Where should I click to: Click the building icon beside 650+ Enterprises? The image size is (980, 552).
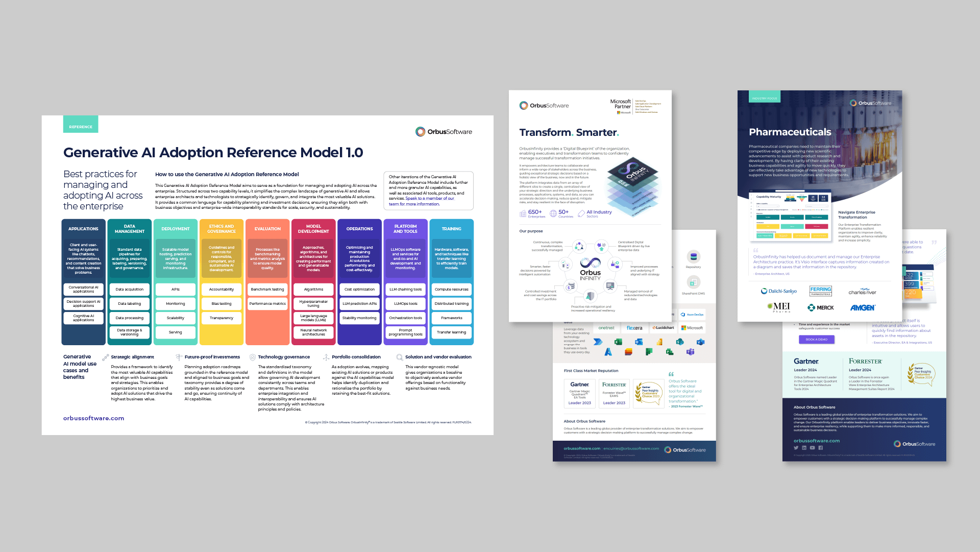(523, 213)
